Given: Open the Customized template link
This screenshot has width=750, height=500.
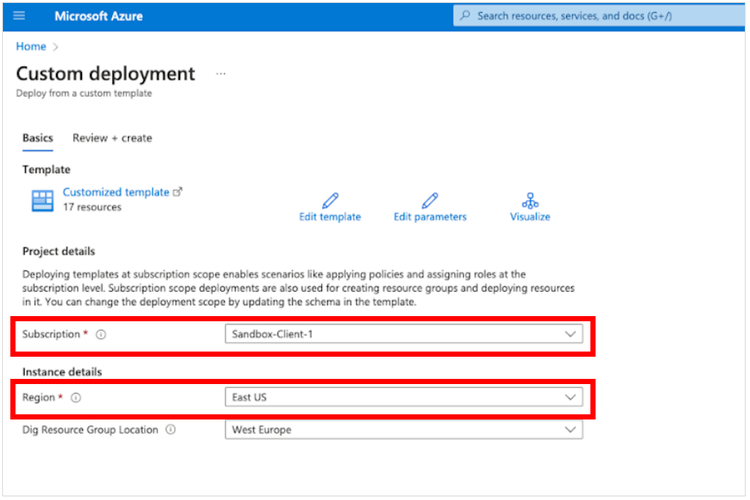Looking at the screenshot, I should tap(116, 192).
